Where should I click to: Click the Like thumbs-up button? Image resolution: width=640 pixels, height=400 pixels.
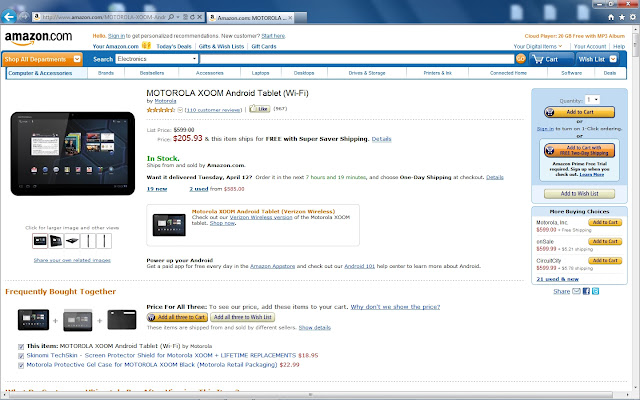pos(260,109)
